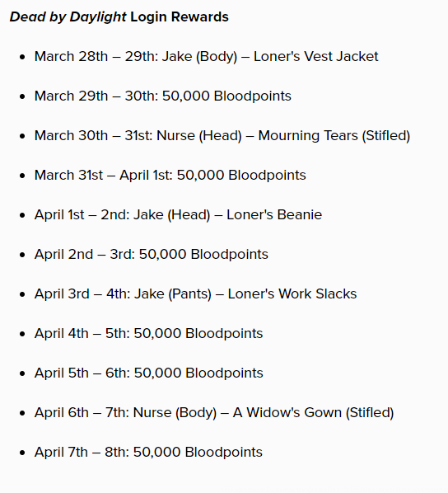Image resolution: width=448 pixels, height=493 pixels.
Task: Click the 'Login Rewards' words in the heading
Action: 180,16
